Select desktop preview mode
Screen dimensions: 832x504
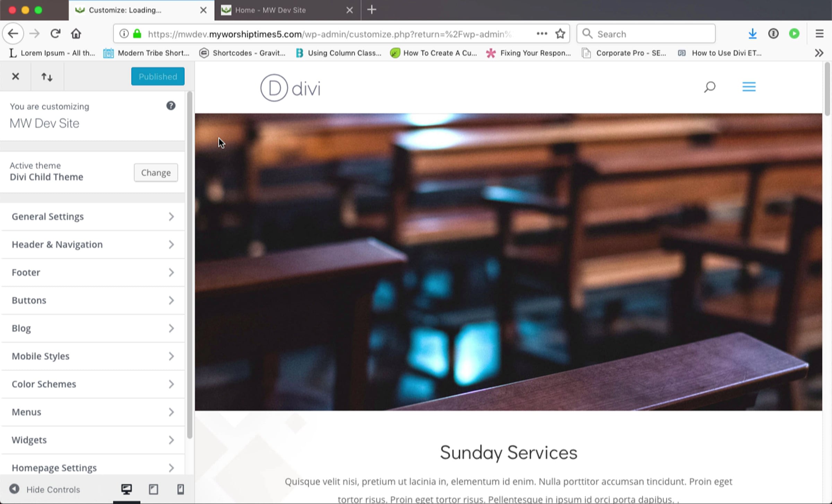pyautogui.click(x=127, y=489)
